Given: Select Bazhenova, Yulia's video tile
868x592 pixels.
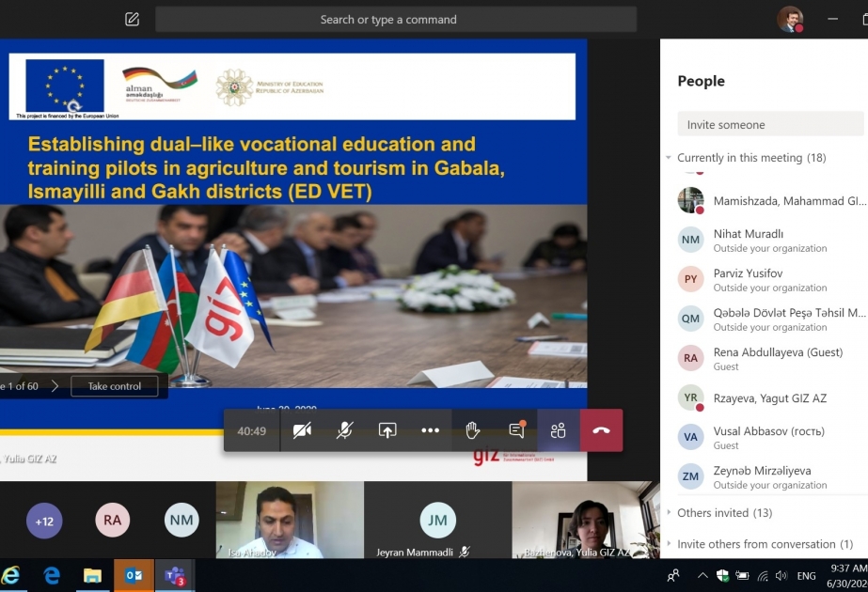Looking at the screenshot, I should (586, 520).
